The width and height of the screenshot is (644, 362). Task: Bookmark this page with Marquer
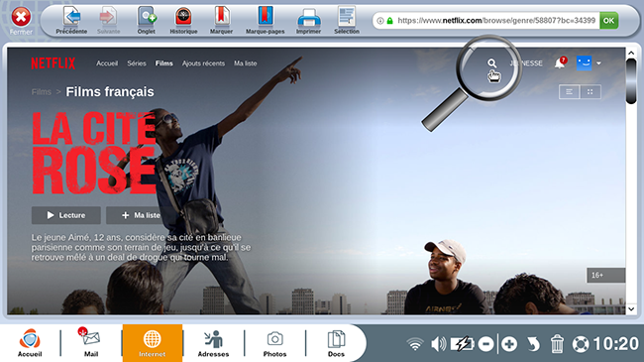click(221, 20)
